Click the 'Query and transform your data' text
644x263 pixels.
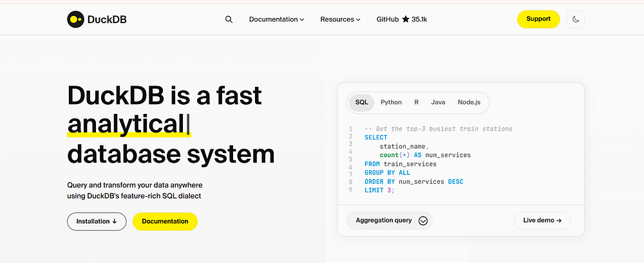[x=135, y=185]
